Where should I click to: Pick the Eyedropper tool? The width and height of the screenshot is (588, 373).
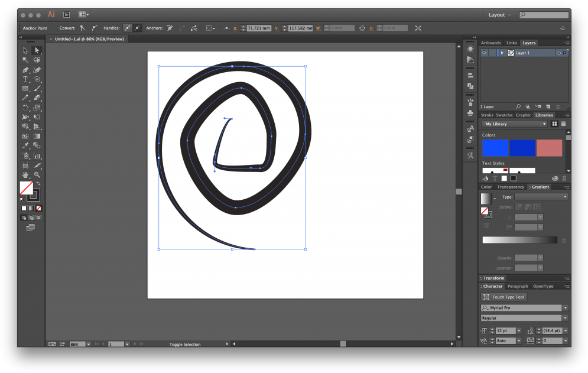coord(25,146)
